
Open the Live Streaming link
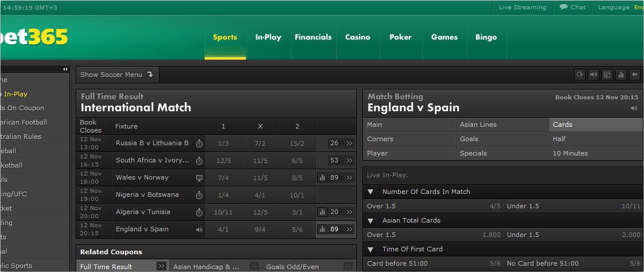coord(522,7)
